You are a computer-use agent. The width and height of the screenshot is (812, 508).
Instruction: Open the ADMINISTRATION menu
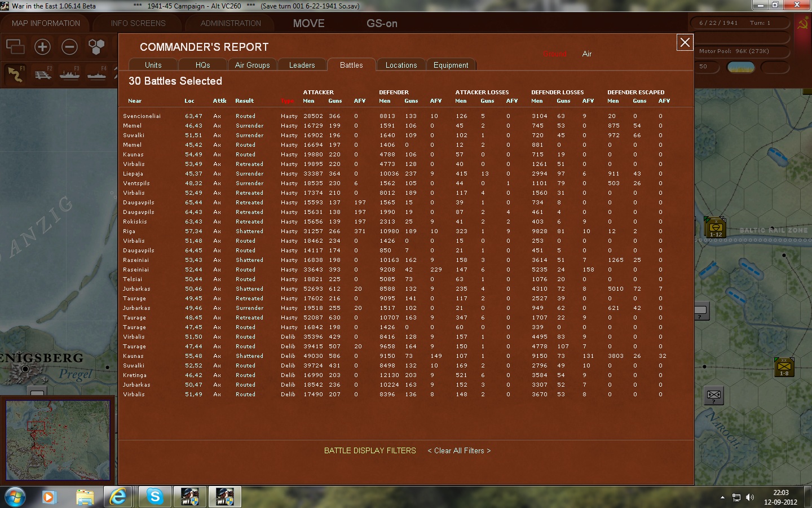231,23
